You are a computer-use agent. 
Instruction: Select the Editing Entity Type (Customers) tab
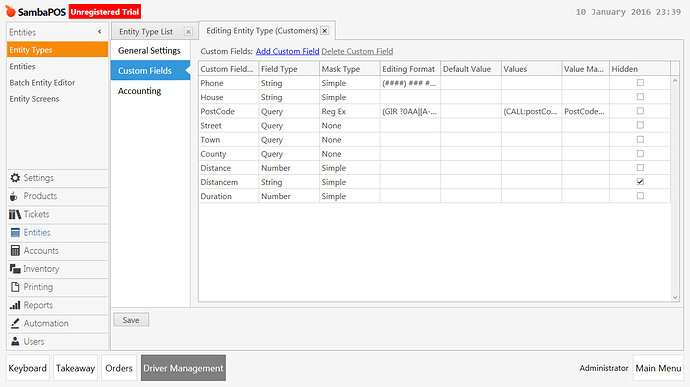[262, 30]
